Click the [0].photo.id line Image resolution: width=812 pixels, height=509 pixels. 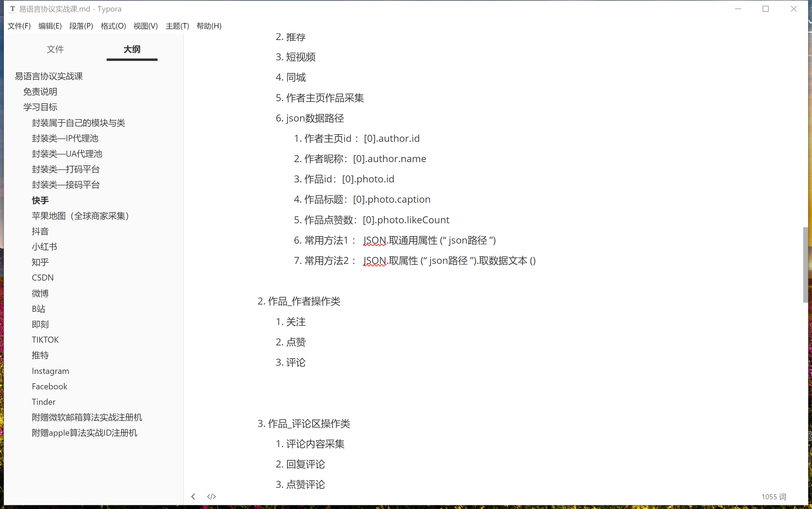click(x=349, y=179)
